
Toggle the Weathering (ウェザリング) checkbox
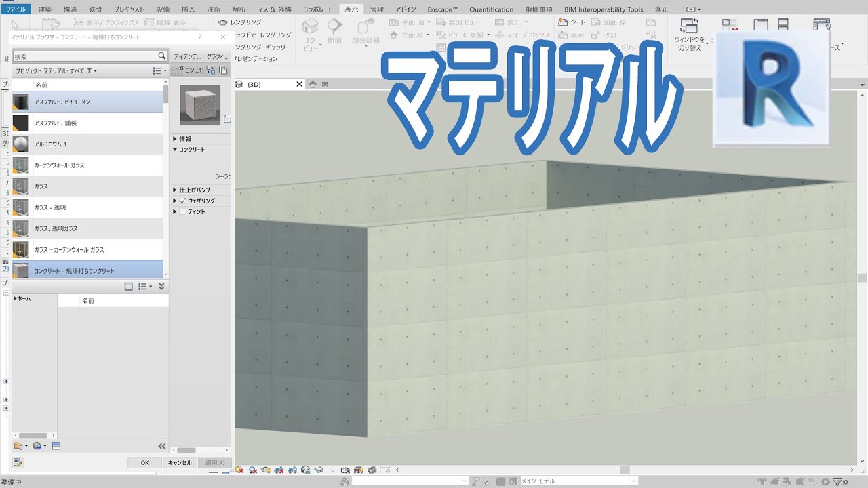182,201
